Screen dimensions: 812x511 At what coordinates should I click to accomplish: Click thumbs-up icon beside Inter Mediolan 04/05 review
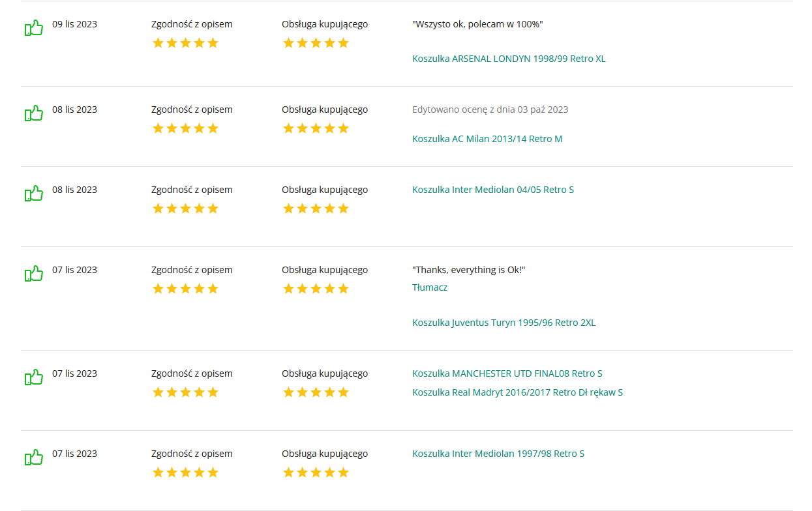(34, 194)
